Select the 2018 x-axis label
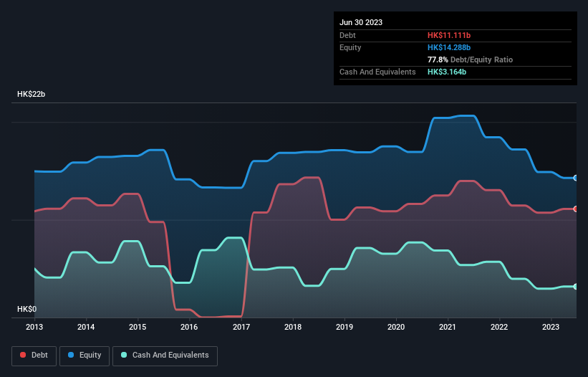 [x=293, y=327]
